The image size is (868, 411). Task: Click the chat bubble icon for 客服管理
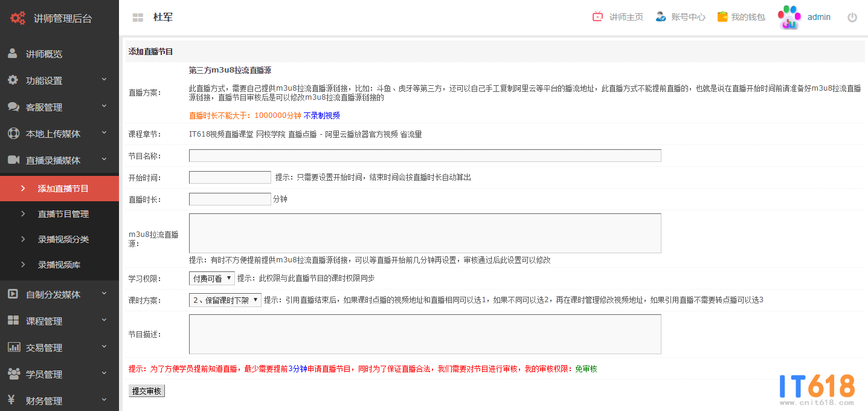(x=13, y=107)
